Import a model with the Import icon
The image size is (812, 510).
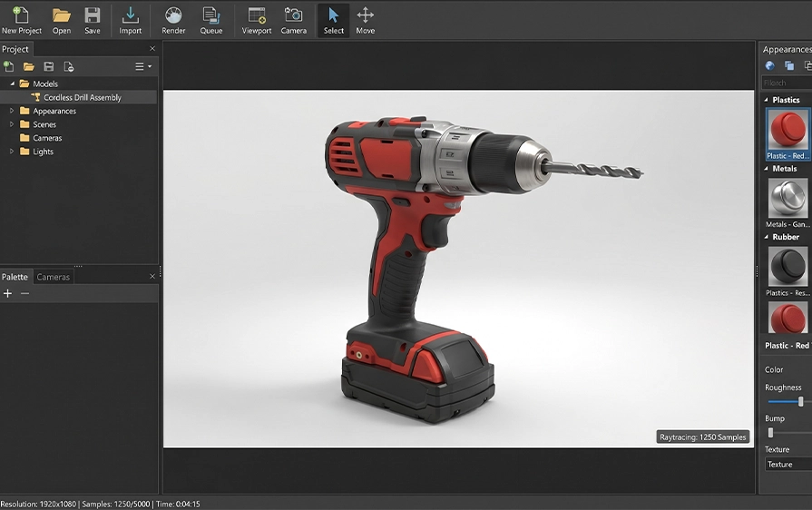pos(130,21)
